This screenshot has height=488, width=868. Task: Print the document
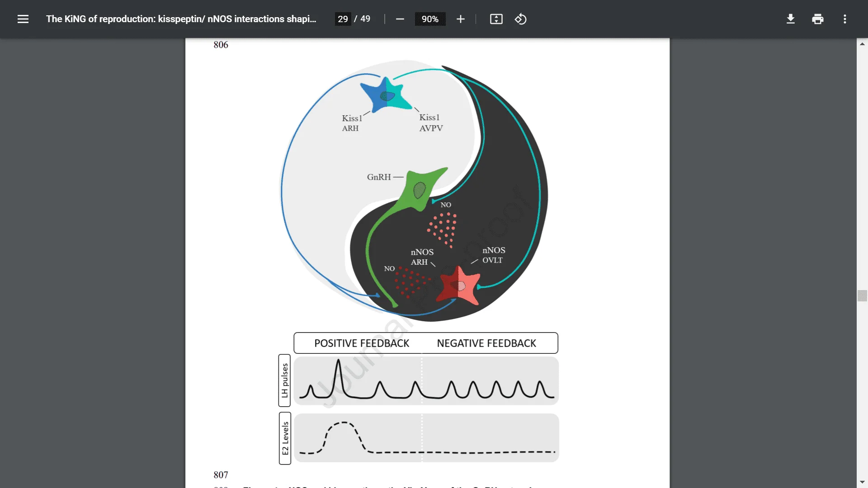817,19
